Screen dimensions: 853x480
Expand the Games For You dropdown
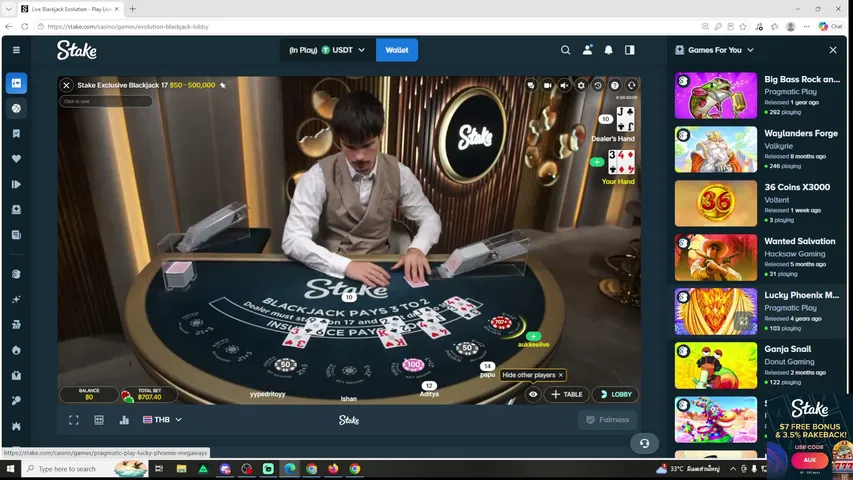coord(715,50)
